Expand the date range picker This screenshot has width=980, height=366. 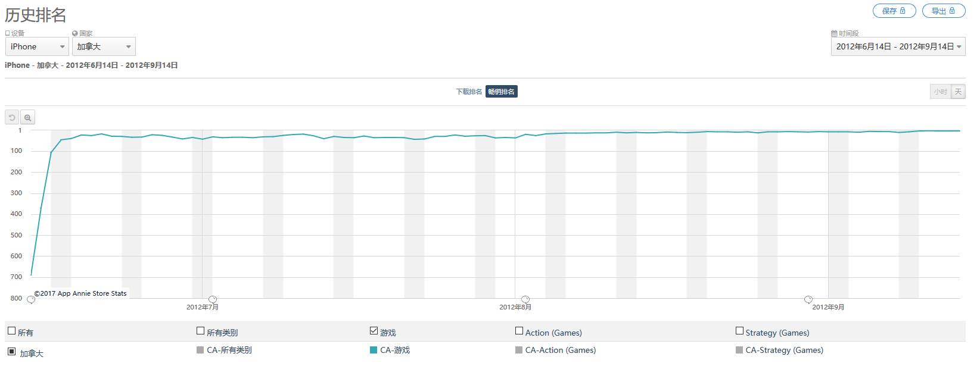(898, 46)
